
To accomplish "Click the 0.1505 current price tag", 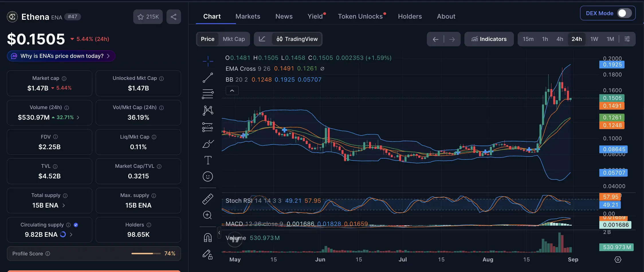I will point(612,98).
